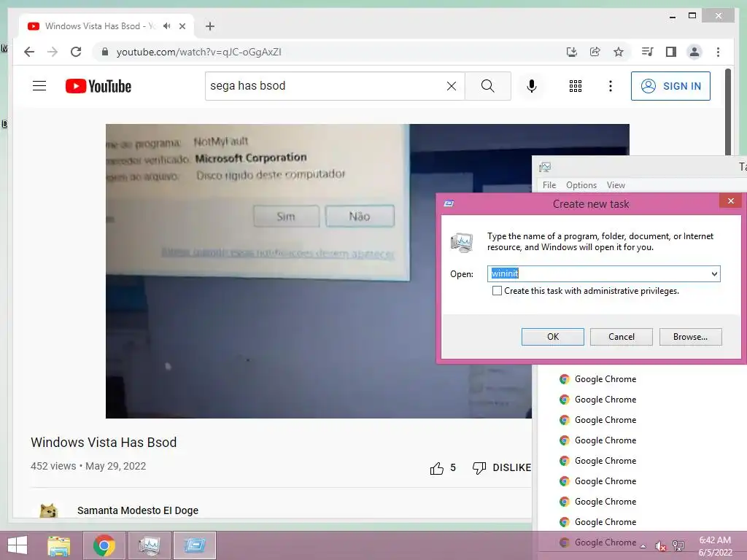
Task: Click the Browse... button
Action: tap(690, 337)
